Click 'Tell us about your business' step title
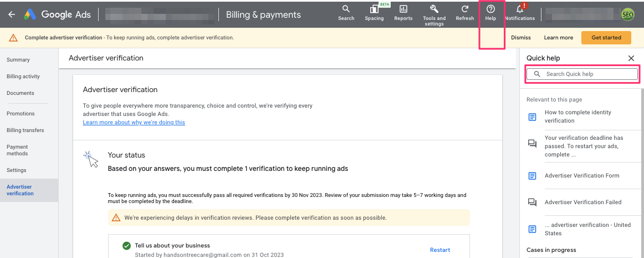The width and height of the screenshot is (644, 258). 172,246
